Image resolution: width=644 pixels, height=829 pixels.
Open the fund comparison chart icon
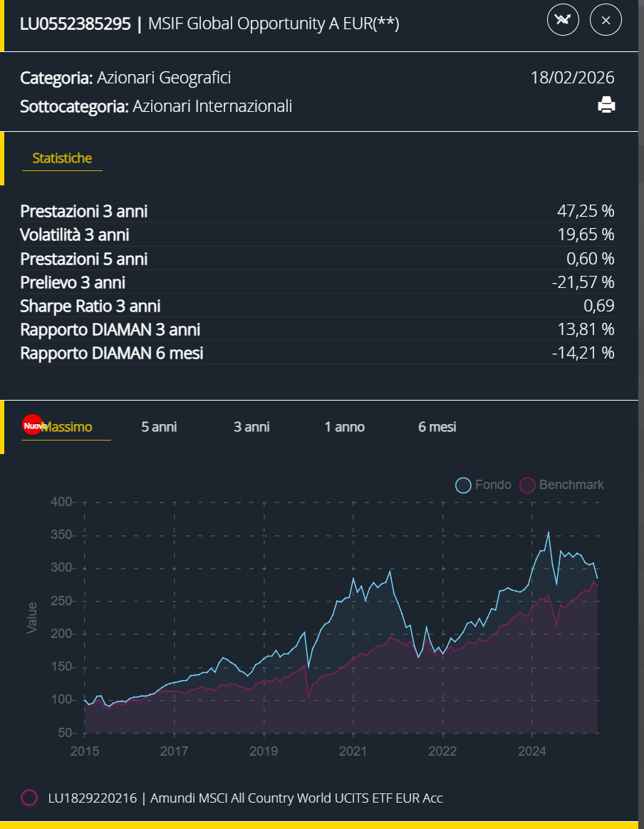[563, 21]
